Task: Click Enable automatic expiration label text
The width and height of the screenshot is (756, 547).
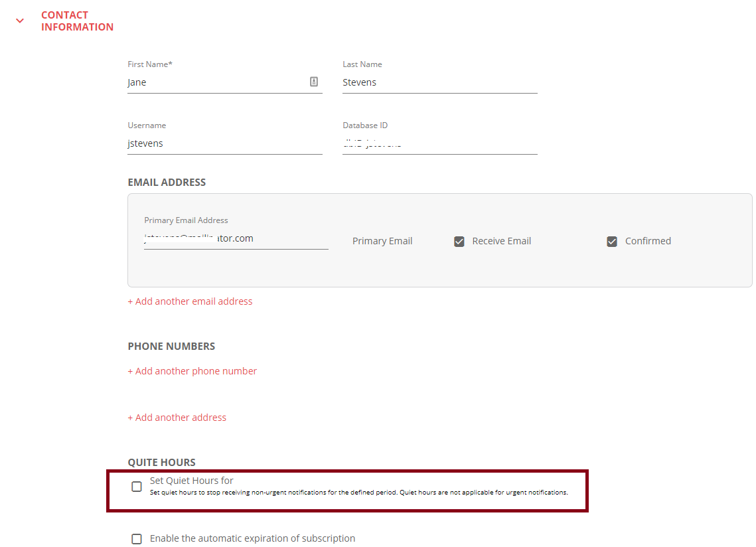Action: point(253,538)
